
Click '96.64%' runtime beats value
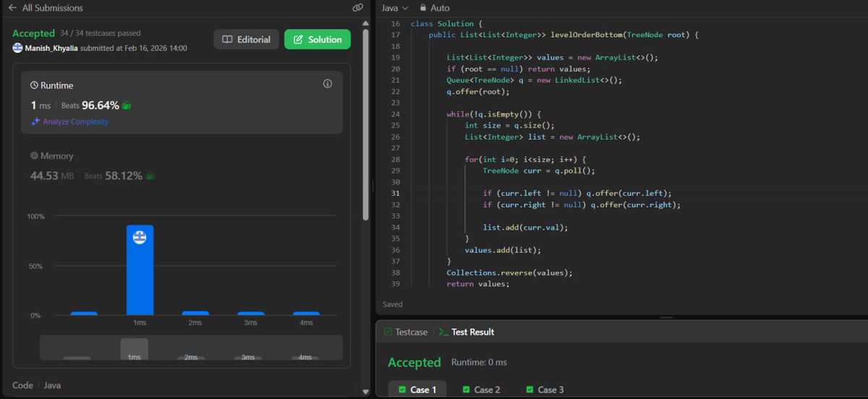click(x=101, y=106)
